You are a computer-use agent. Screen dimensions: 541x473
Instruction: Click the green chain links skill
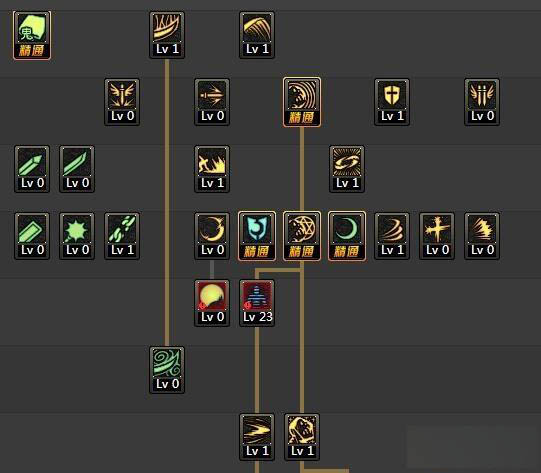point(122,236)
